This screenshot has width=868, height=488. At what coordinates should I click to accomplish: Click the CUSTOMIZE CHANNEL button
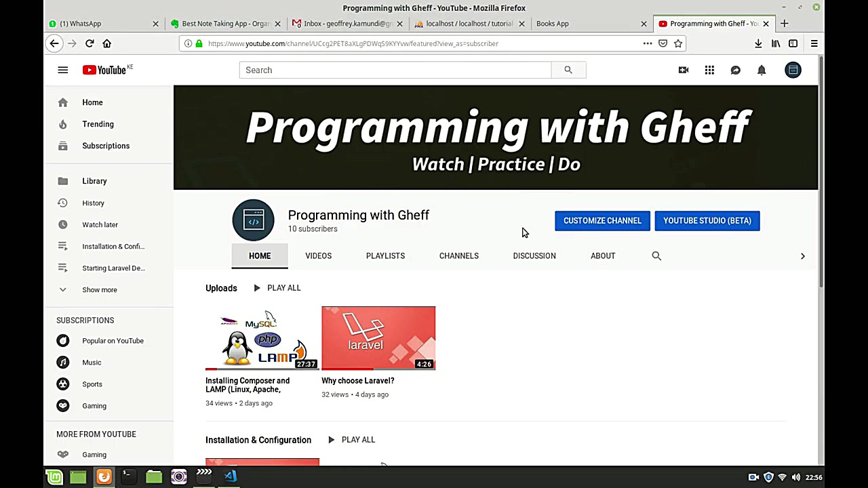[x=602, y=220]
